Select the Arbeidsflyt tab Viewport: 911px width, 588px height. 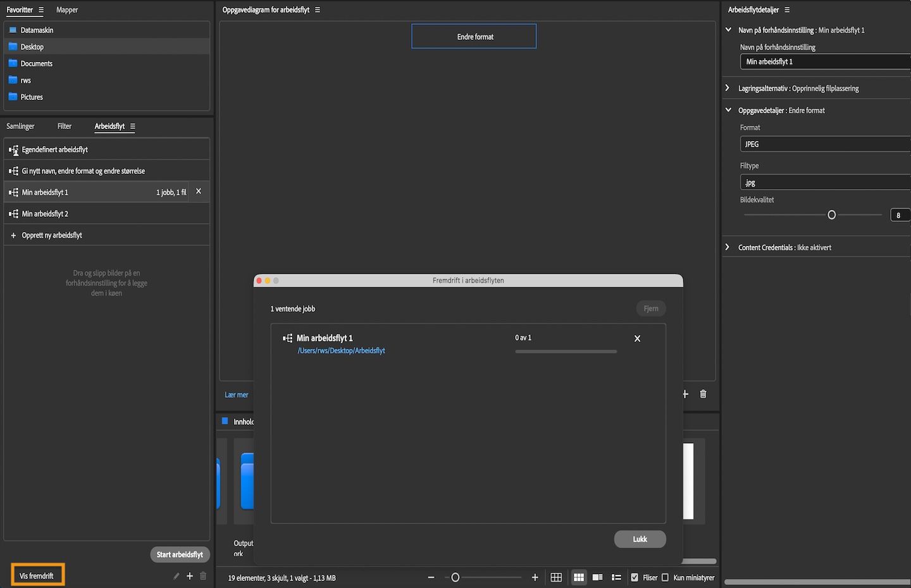pyautogui.click(x=109, y=126)
